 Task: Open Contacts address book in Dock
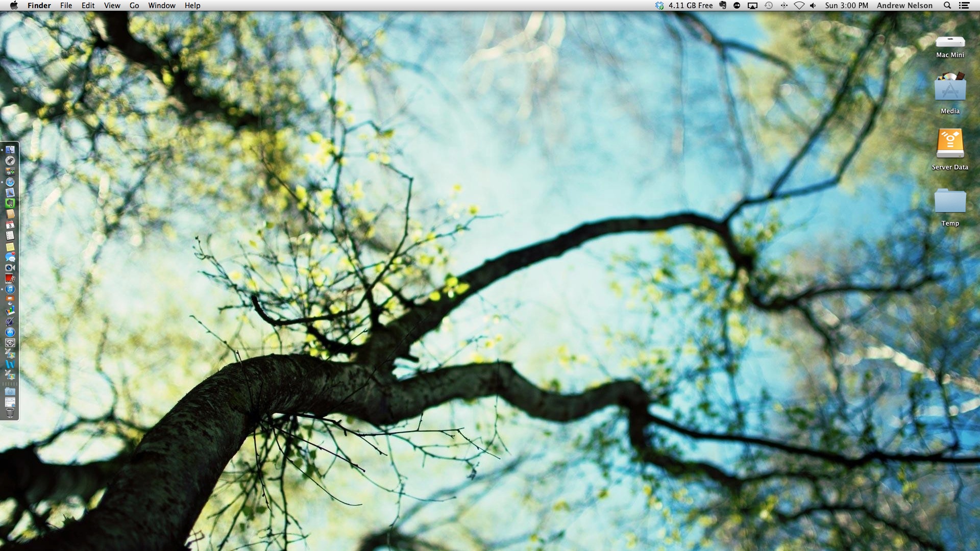click(x=10, y=213)
